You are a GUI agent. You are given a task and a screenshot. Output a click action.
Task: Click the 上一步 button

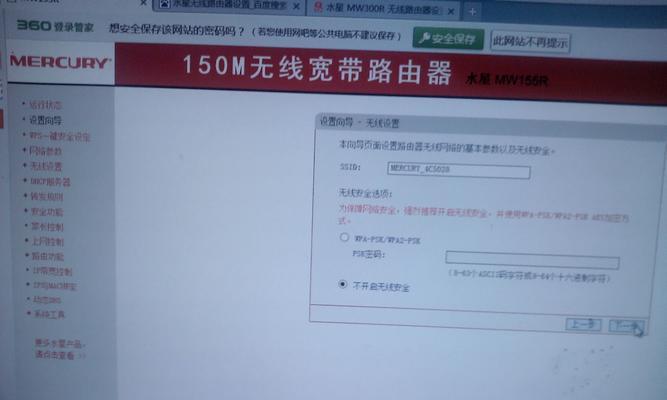(583, 324)
